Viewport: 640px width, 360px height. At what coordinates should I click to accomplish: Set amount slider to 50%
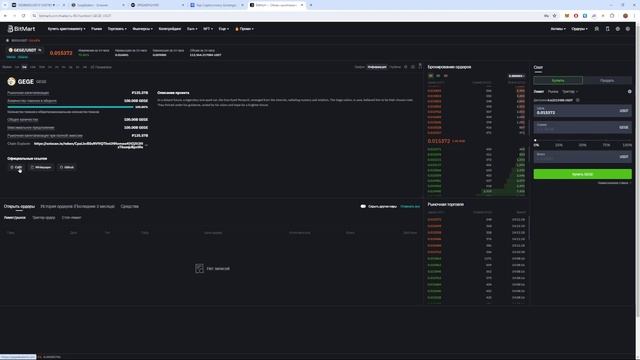[x=582, y=145]
